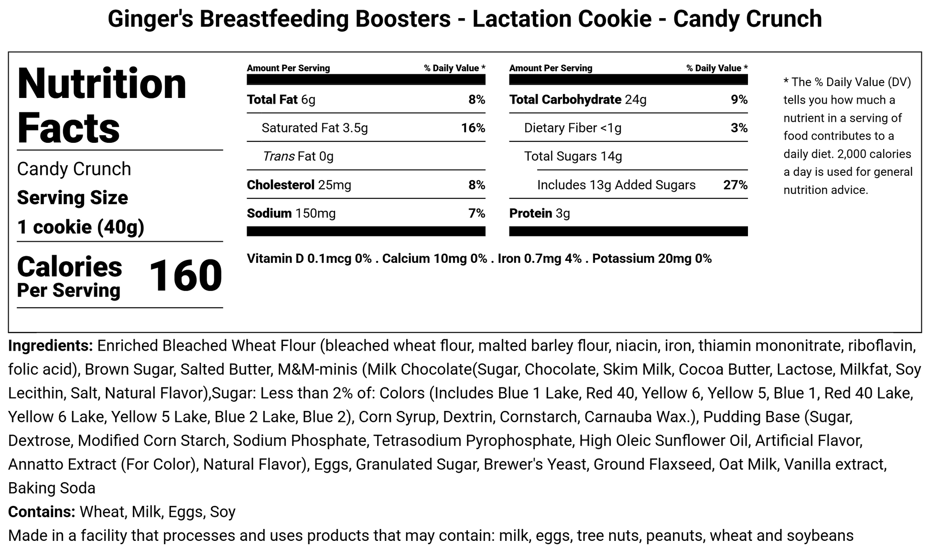The width and height of the screenshot is (930, 560).
Task: Click the Saturated Fat 3.5g row
Action: pos(366,128)
